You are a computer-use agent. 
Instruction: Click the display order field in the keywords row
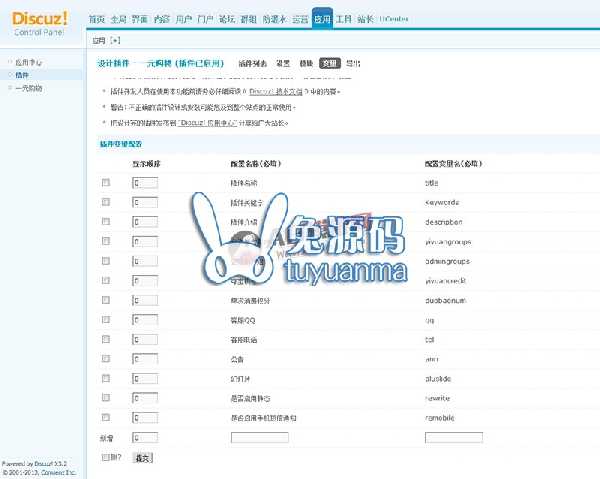click(145, 203)
